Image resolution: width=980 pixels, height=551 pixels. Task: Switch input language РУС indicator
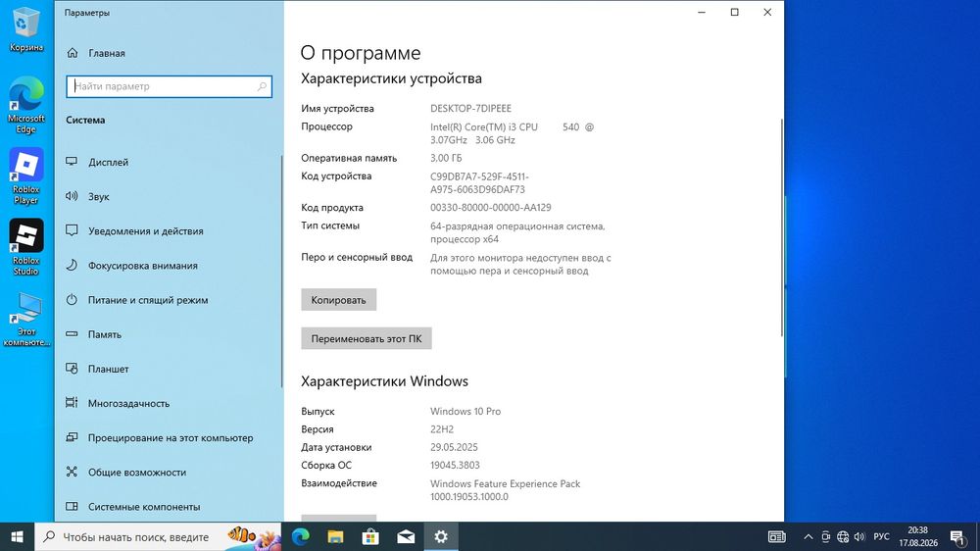[881, 536]
